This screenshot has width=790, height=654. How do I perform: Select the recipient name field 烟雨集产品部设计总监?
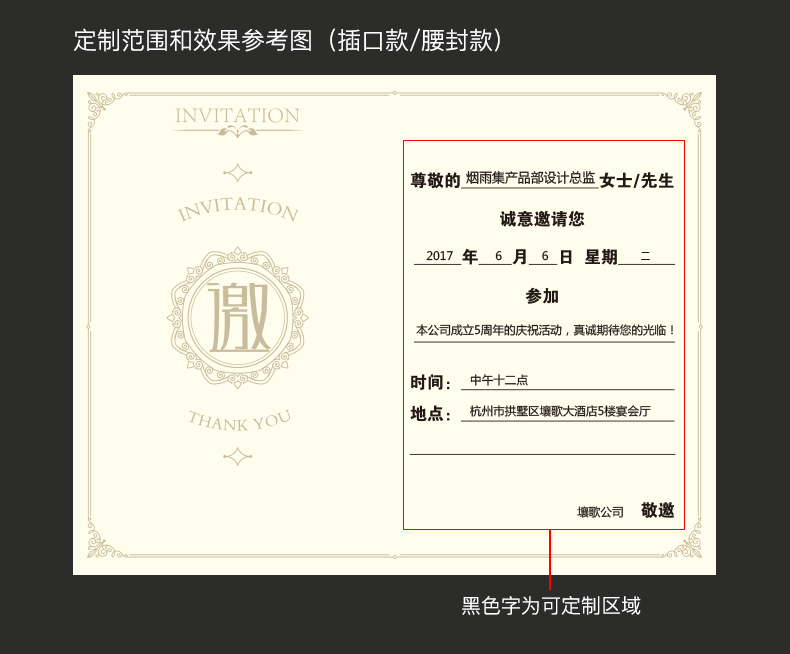(530, 178)
